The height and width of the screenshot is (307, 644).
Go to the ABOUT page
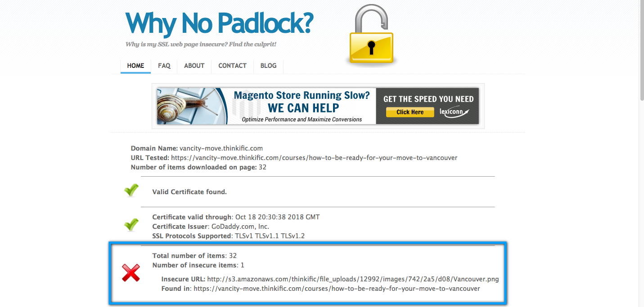click(194, 66)
